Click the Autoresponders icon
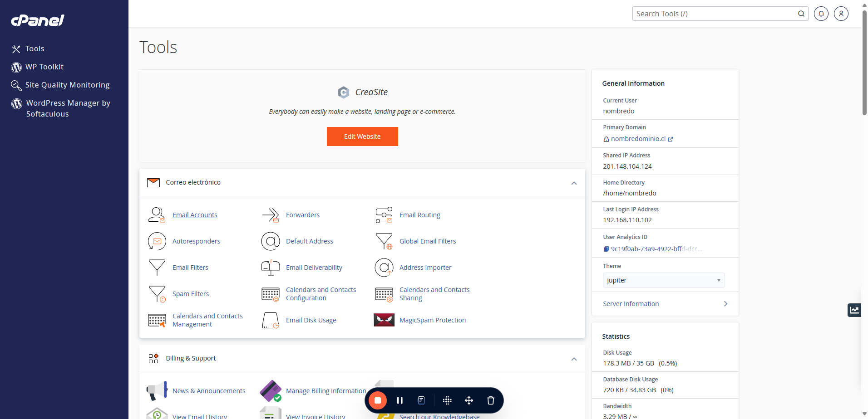Viewport: 868px width, 419px height. pyautogui.click(x=157, y=241)
